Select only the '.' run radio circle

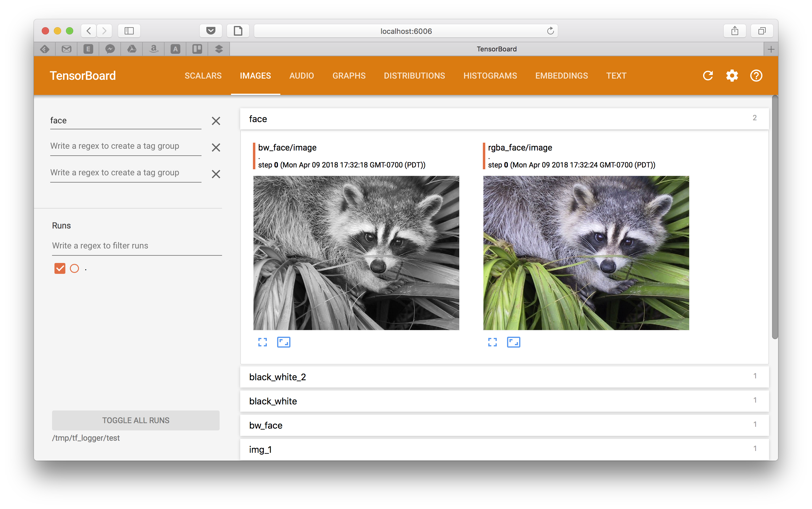click(x=74, y=268)
